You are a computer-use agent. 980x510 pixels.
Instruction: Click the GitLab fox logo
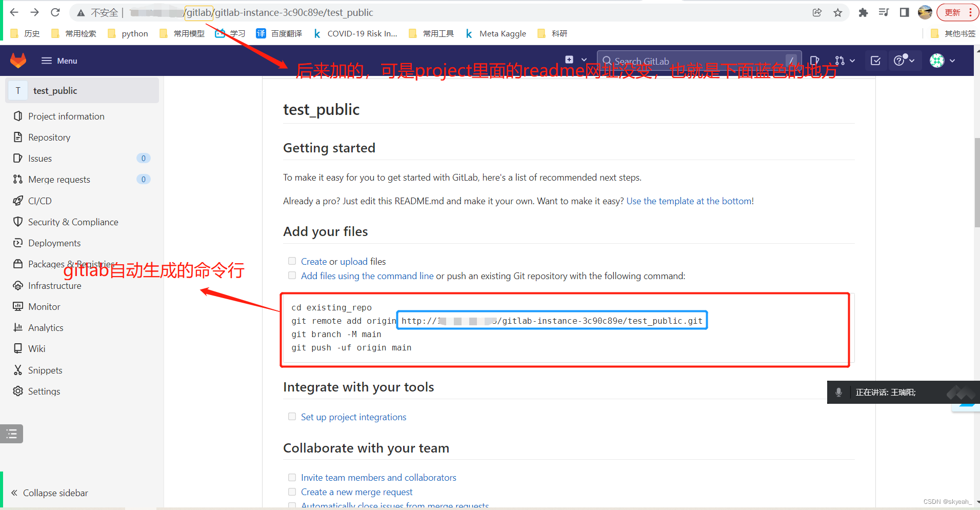point(18,61)
